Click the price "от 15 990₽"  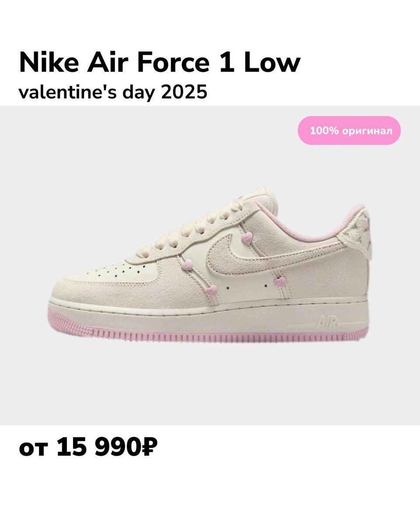(88, 448)
